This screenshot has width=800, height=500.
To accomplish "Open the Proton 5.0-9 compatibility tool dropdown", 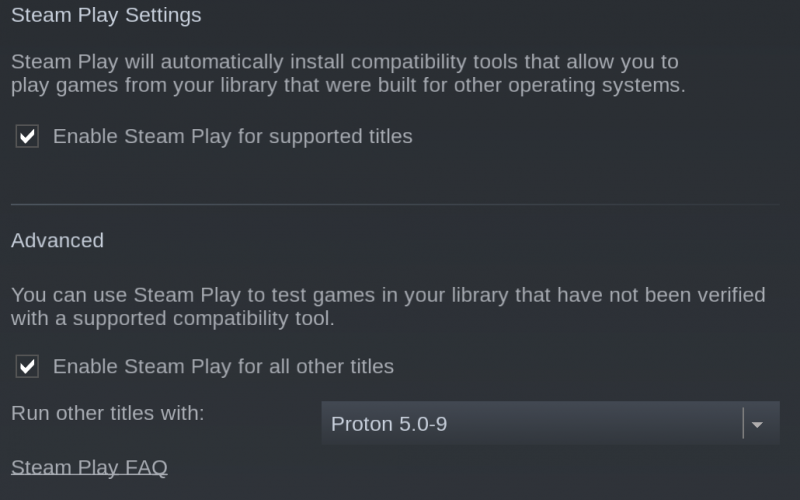I will tap(549, 424).
